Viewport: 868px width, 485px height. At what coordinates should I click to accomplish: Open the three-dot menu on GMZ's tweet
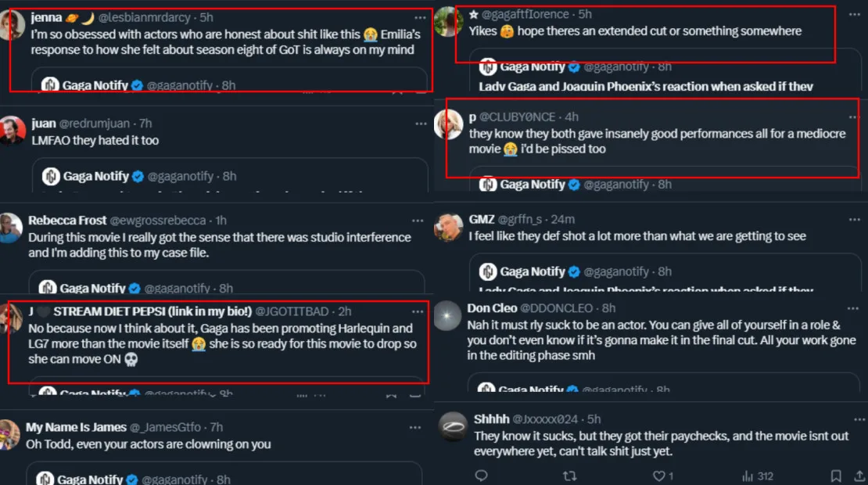pos(852,219)
